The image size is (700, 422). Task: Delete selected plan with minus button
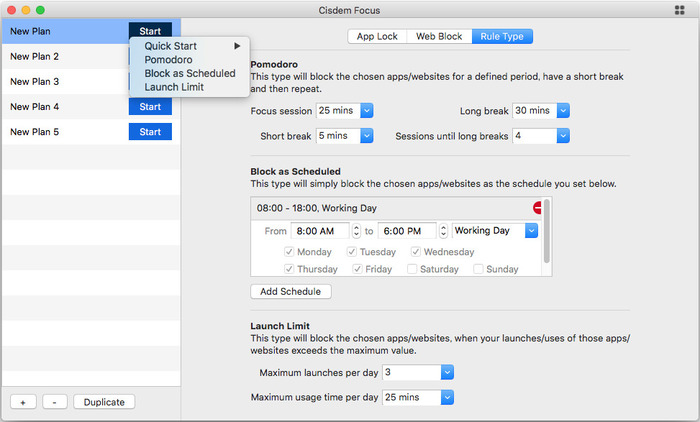[x=54, y=402]
